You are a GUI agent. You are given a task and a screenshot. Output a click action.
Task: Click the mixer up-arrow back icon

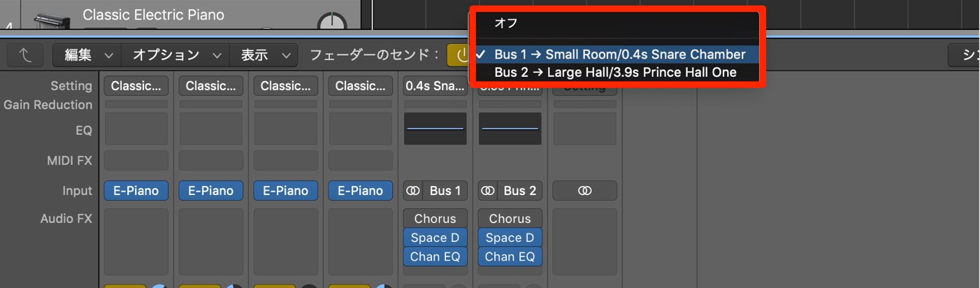tap(26, 55)
